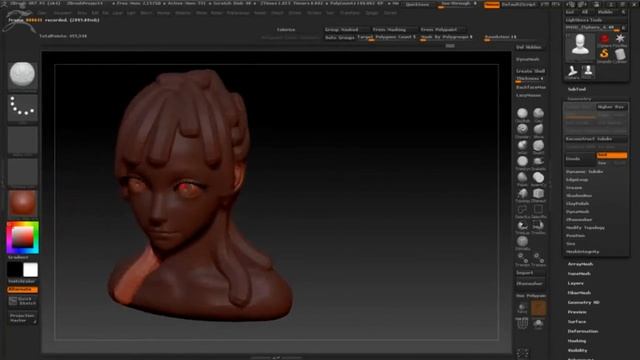Click the Create Shell button
The height and width of the screenshot is (360, 640).
[531, 71]
